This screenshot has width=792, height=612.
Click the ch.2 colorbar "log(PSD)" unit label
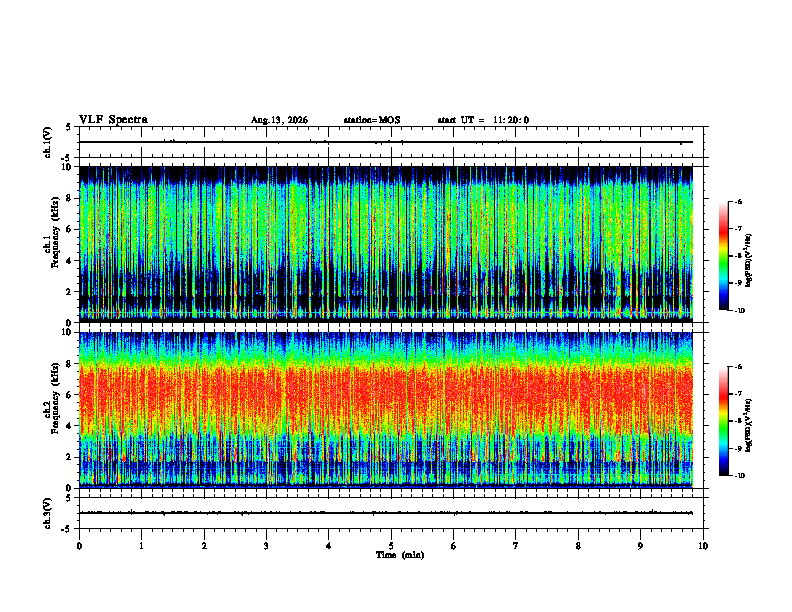tap(749, 425)
